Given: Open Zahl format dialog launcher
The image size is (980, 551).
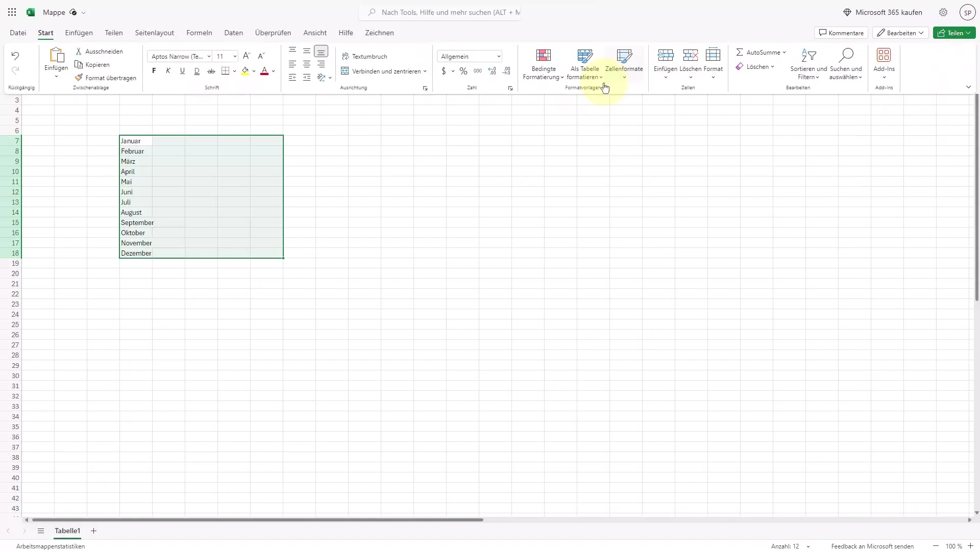Looking at the screenshot, I should [510, 88].
